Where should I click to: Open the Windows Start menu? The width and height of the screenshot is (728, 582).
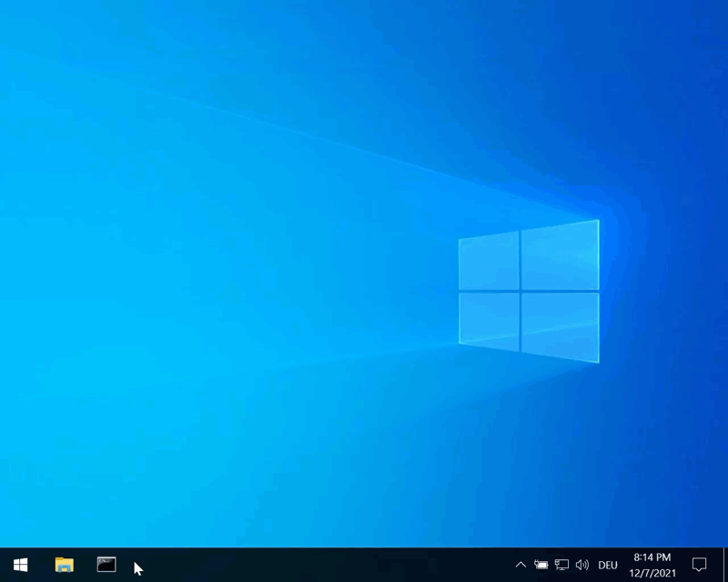pyautogui.click(x=20, y=565)
